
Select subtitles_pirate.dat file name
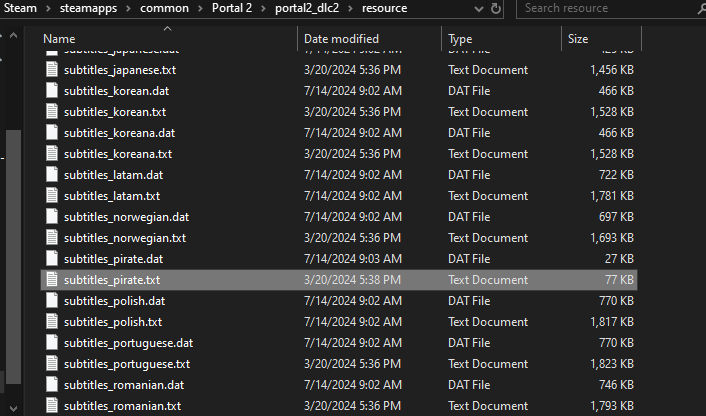(x=113, y=259)
